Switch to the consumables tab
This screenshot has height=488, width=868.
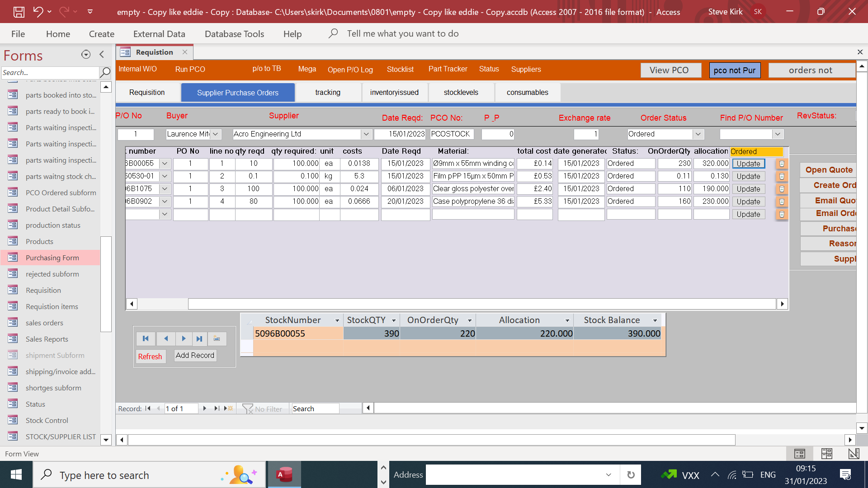(527, 92)
